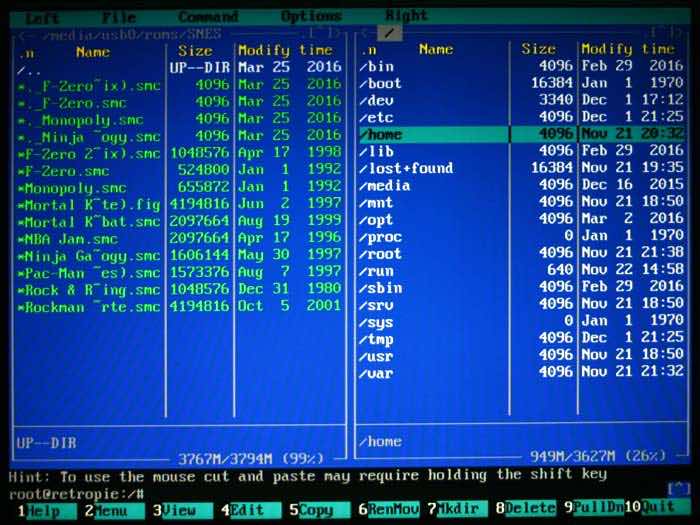The width and height of the screenshot is (700, 525).
Task: Click the right panel root path indicator
Action: coord(389,33)
